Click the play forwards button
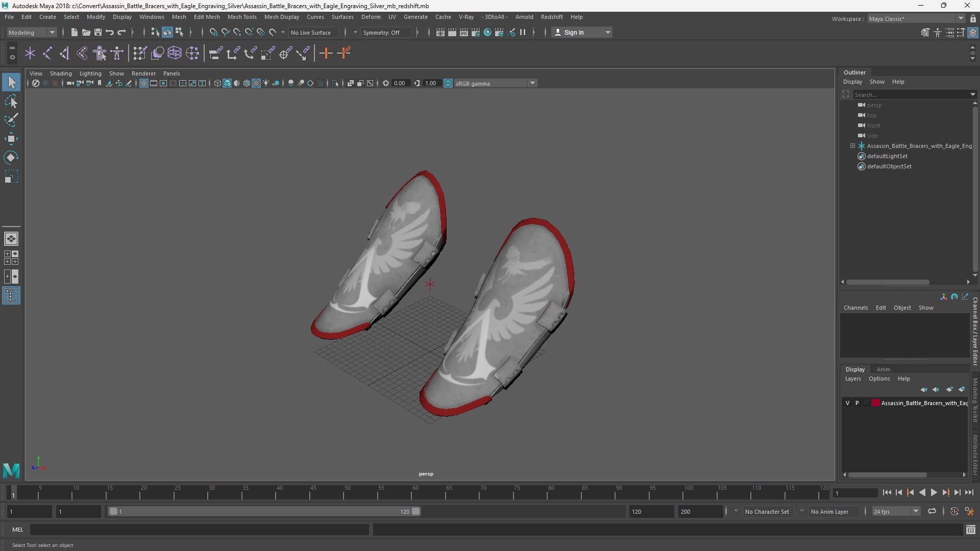Screen dimensions: 980x551 pos(934,492)
